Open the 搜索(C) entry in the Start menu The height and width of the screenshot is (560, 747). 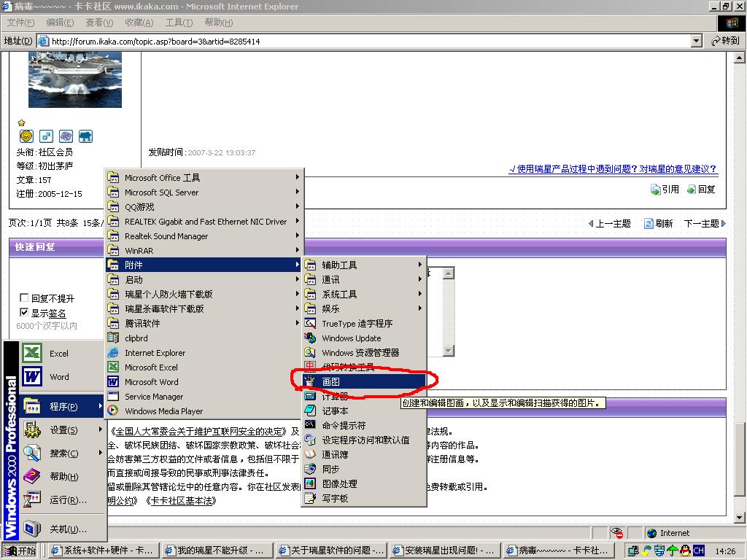pos(61,454)
